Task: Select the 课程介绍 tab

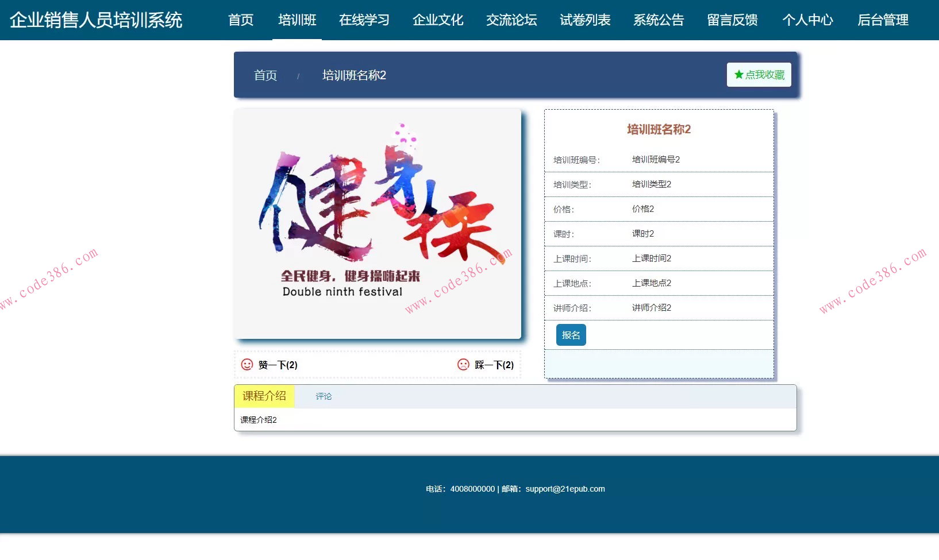Action: (x=264, y=396)
